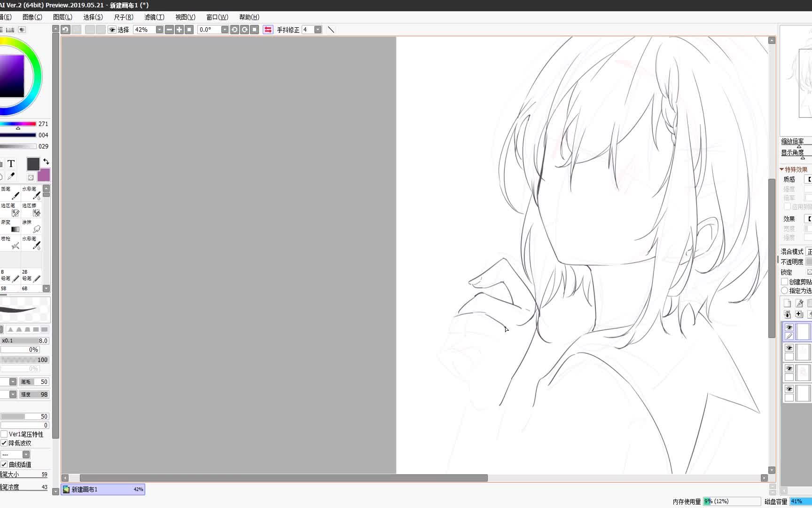Select the second 水彩笔 watercolor brush
The width and height of the screenshot is (812, 508).
(31, 243)
